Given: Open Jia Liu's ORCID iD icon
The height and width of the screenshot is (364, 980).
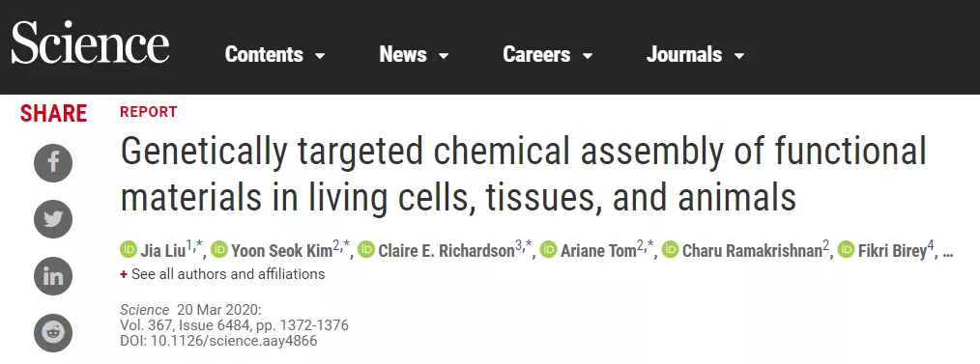Looking at the screenshot, I should click(129, 250).
